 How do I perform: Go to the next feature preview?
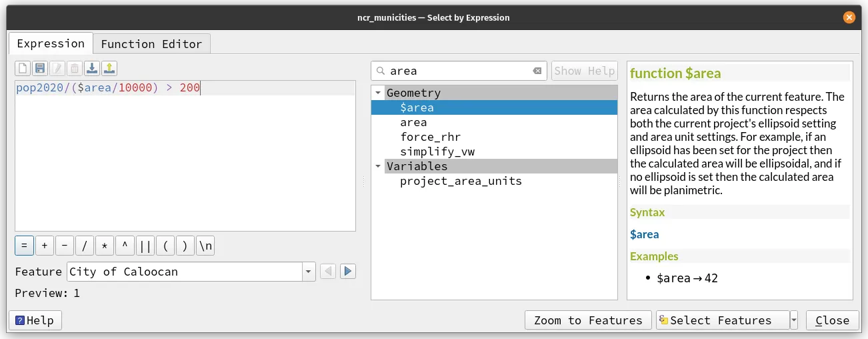[x=348, y=272]
